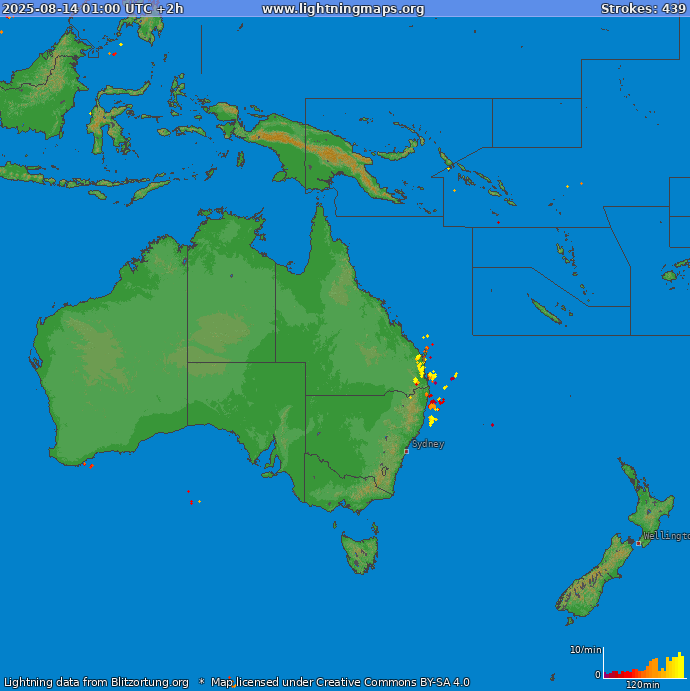Image resolution: width=690 pixels, height=691 pixels.
Task: Click the Sydney city marker square
Action: 406,451
